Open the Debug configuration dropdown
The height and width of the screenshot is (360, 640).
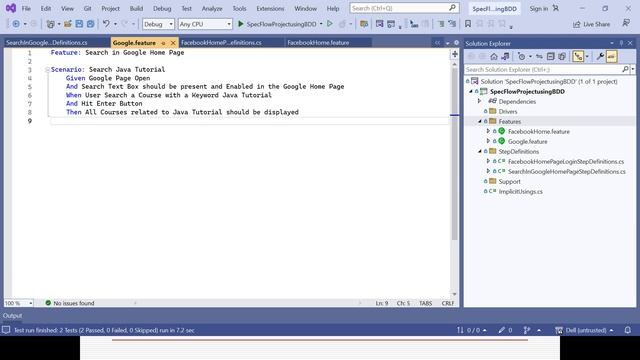(158, 24)
